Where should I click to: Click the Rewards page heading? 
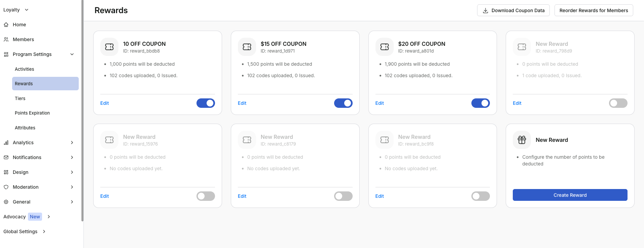[x=111, y=10]
